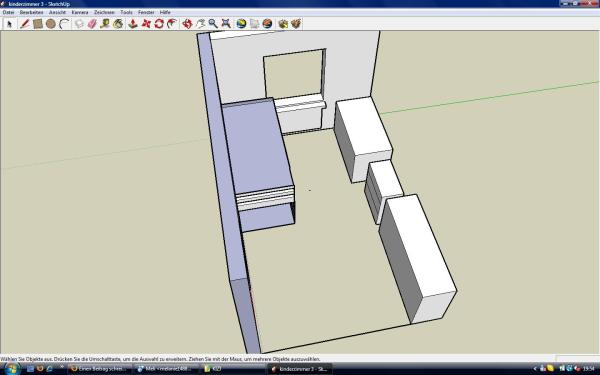Click the Zoom Extents tool
600x375 pixels.
[226, 24]
